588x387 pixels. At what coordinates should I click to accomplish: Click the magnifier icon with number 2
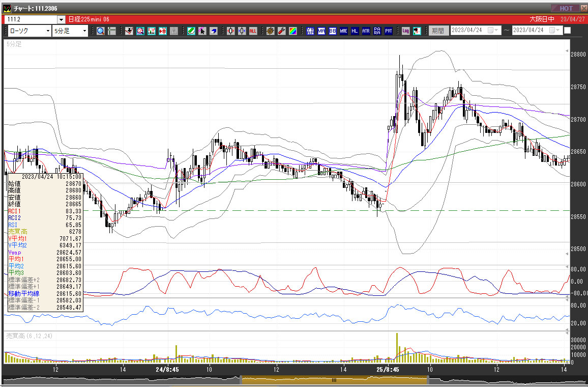click(x=140, y=31)
